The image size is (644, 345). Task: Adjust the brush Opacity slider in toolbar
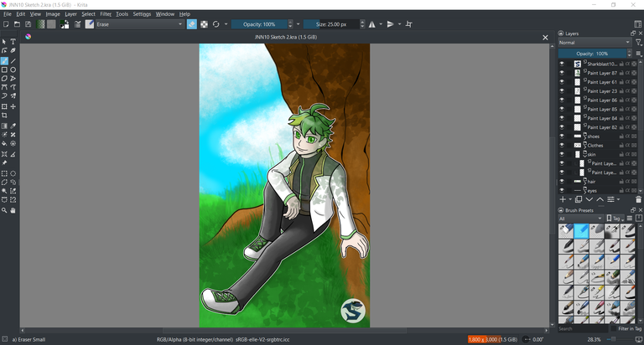(x=259, y=24)
